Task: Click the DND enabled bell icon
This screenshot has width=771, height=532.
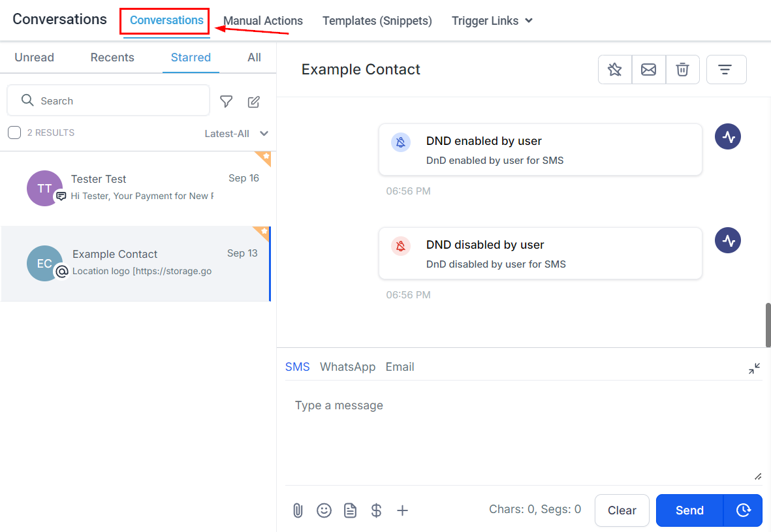Action: click(x=401, y=142)
